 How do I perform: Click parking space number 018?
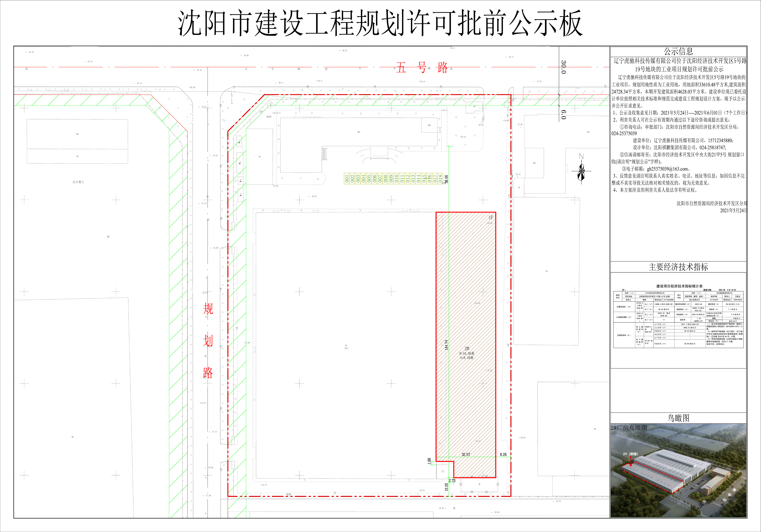[x=441, y=179]
